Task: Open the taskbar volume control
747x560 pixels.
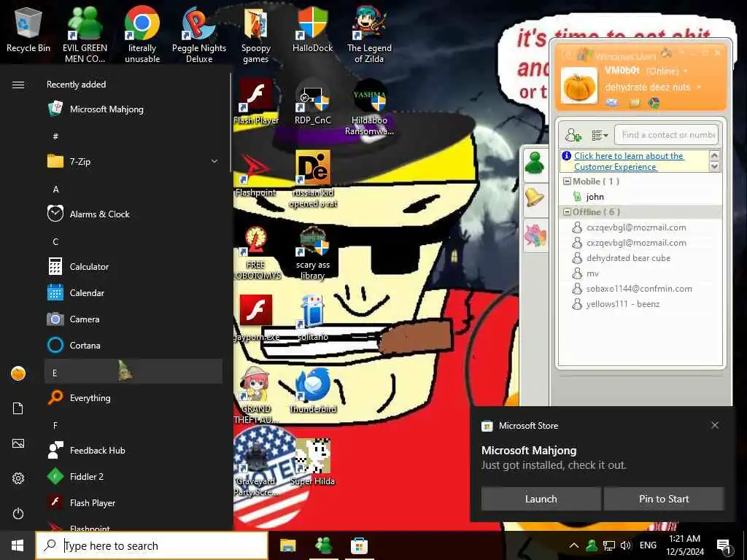Action: click(x=625, y=545)
